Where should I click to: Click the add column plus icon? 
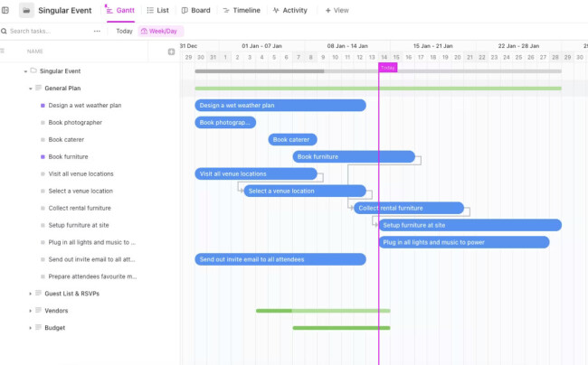(171, 51)
